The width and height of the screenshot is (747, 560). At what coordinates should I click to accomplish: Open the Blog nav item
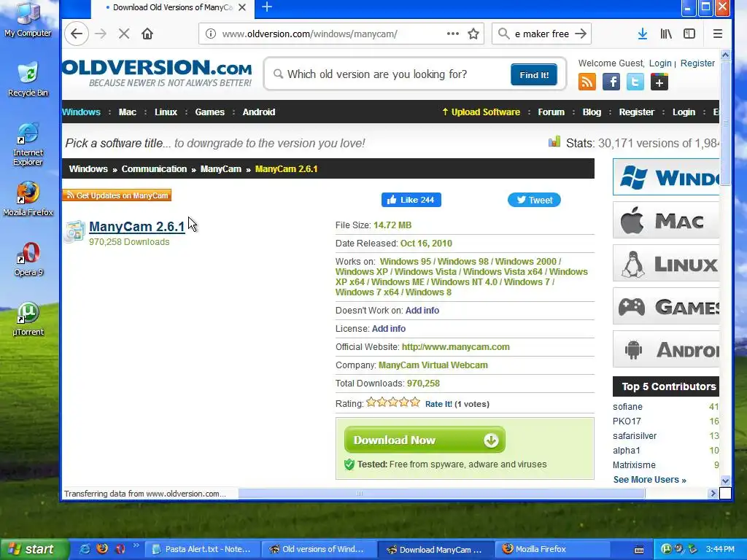tap(592, 112)
